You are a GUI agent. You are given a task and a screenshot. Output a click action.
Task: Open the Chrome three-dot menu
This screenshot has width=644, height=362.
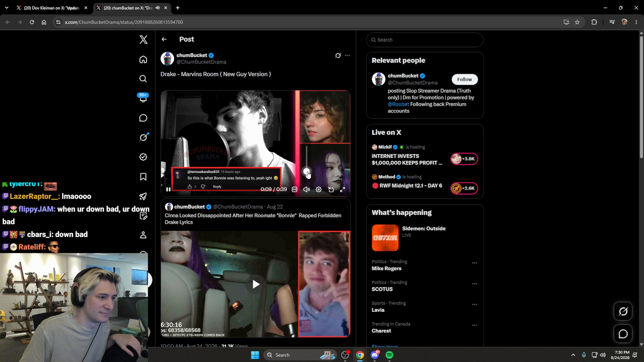tap(636, 22)
